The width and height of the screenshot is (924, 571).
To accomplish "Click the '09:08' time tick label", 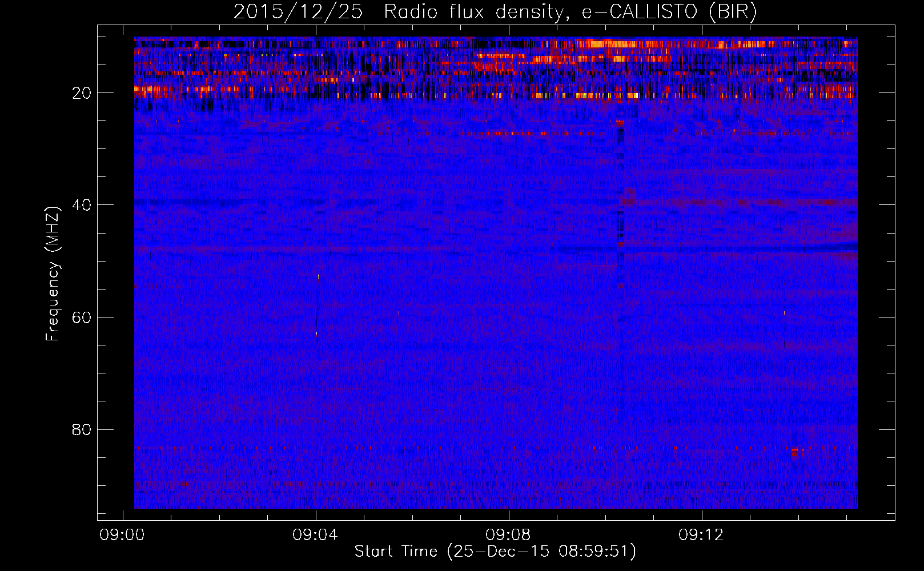I will pos(508,535).
